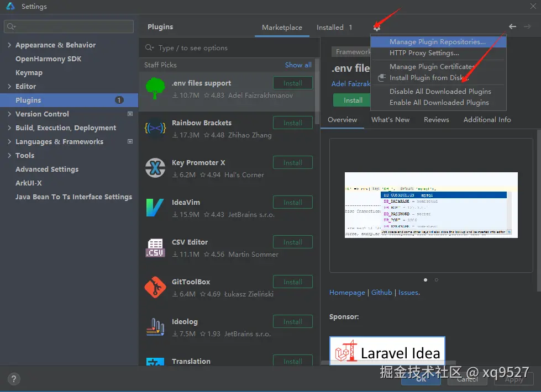Select the Keymap settings page

[29, 73]
